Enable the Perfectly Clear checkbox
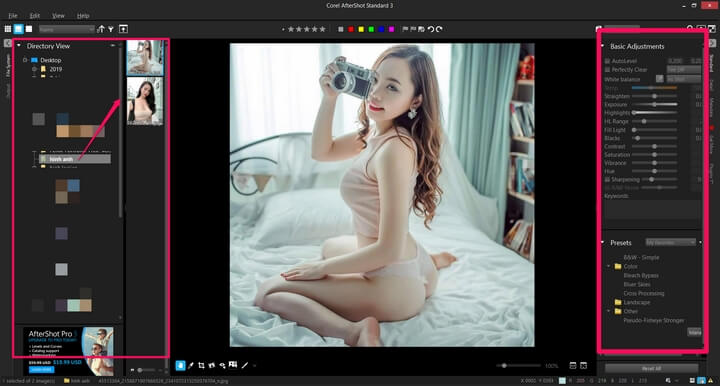 point(607,70)
